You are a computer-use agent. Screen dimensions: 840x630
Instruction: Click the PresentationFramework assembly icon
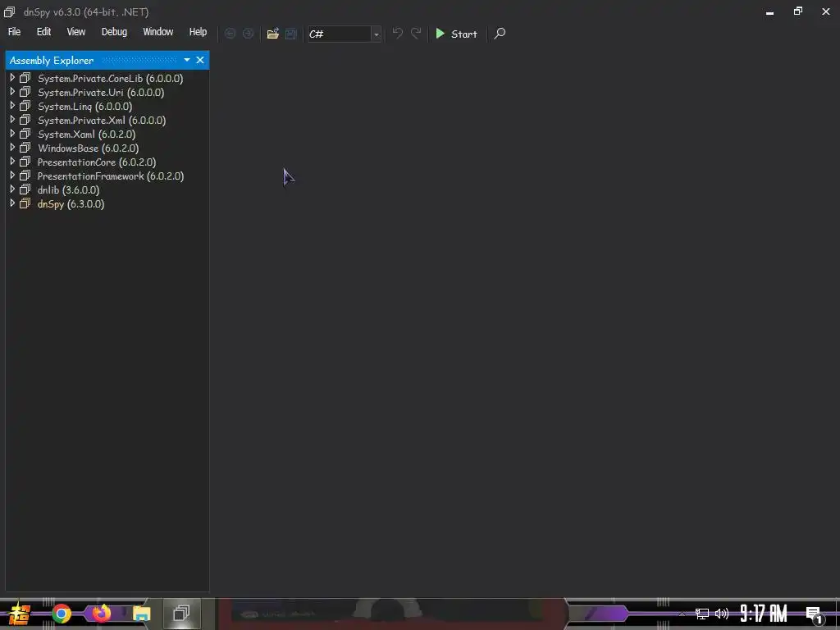[x=25, y=176]
